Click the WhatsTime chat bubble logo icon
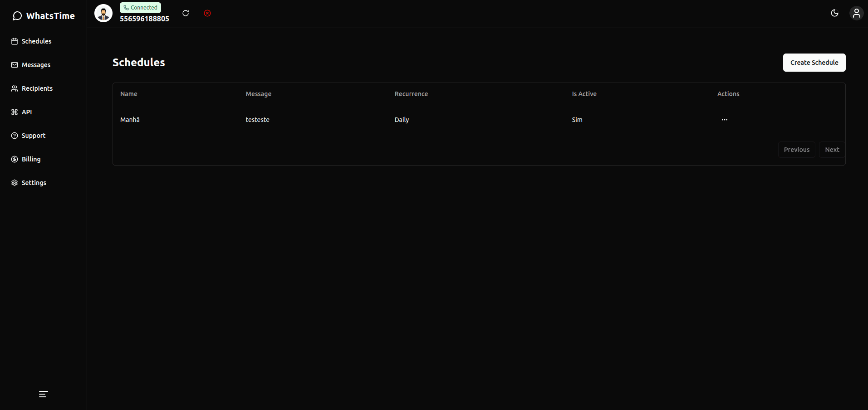This screenshot has width=868, height=410. (x=17, y=16)
